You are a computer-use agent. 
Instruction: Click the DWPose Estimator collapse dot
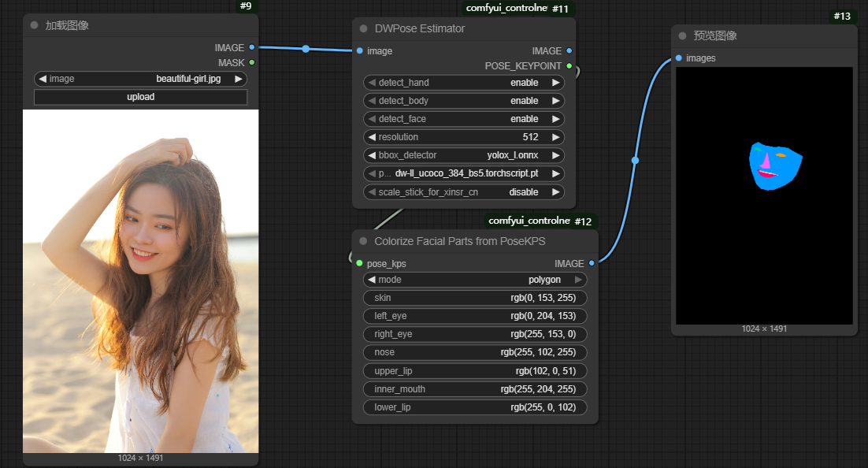[x=363, y=29]
